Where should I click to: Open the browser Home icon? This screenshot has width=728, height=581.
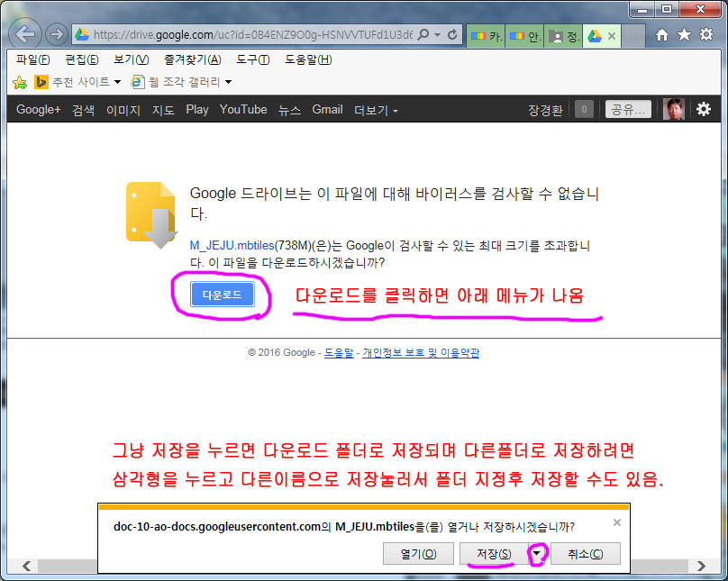pos(662,35)
